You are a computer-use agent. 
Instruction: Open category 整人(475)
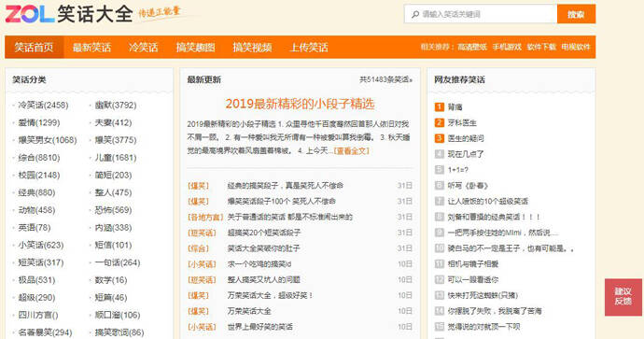pyautogui.click(x=113, y=192)
